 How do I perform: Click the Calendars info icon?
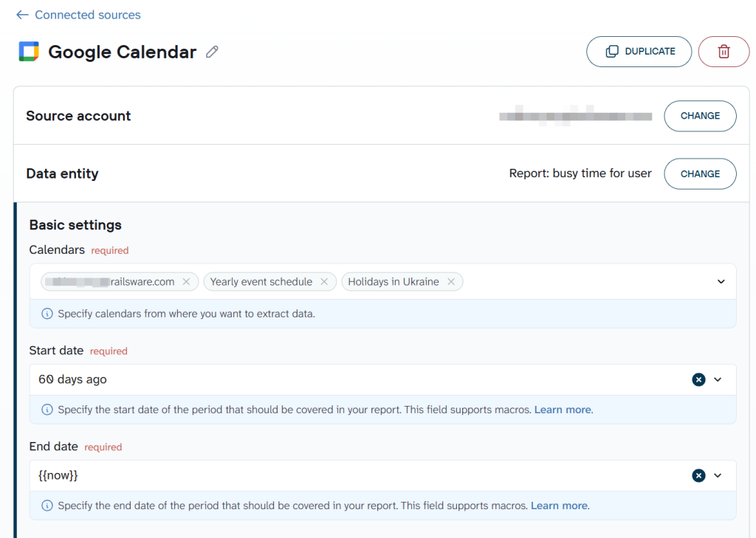coord(47,314)
